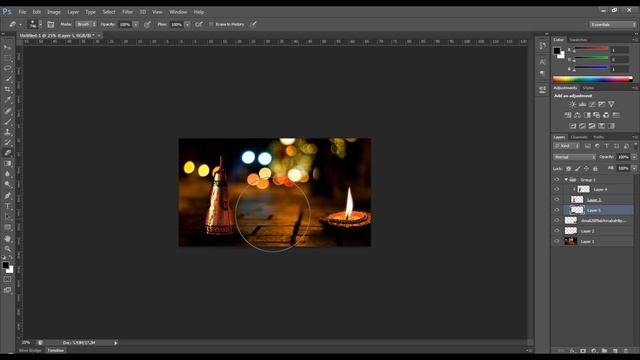Toggle Quick Mask mode icon
The width and height of the screenshot is (640, 360).
pos(7,280)
